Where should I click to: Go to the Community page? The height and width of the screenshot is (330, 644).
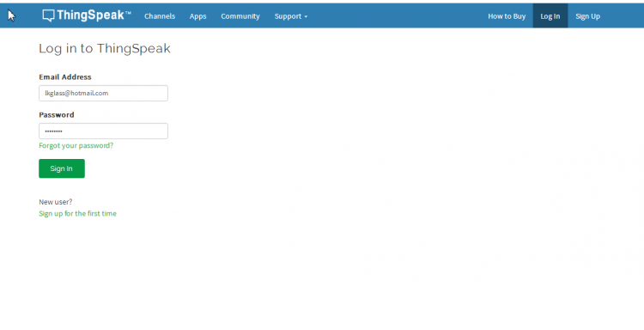240,16
